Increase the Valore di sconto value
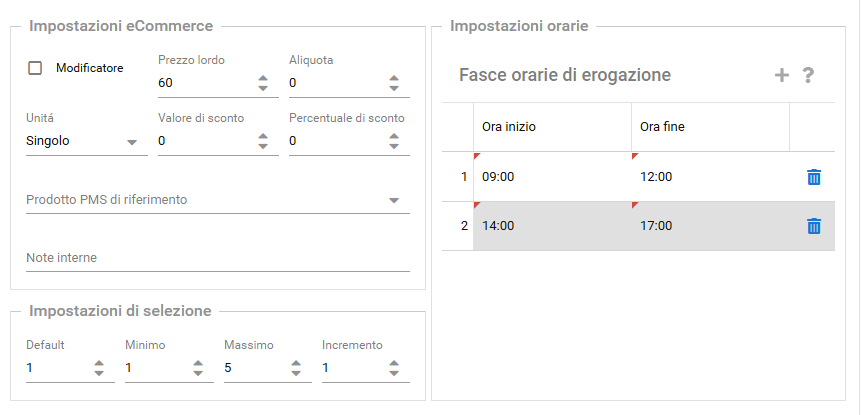 pyautogui.click(x=263, y=136)
